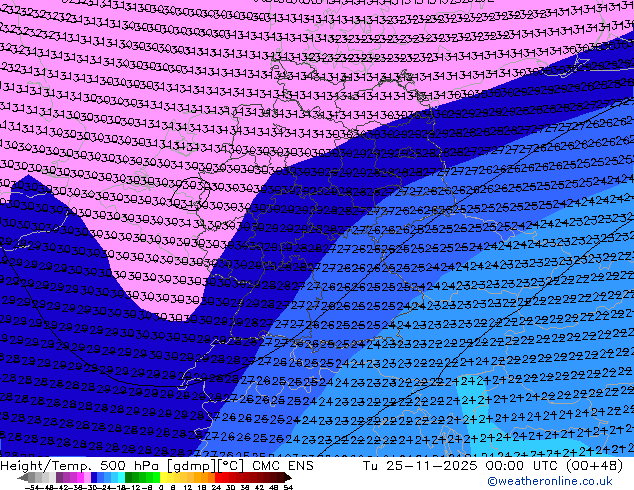Click the "Tu 25-11-2025" date text
The width and height of the screenshot is (634, 490).
coord(420,466)
